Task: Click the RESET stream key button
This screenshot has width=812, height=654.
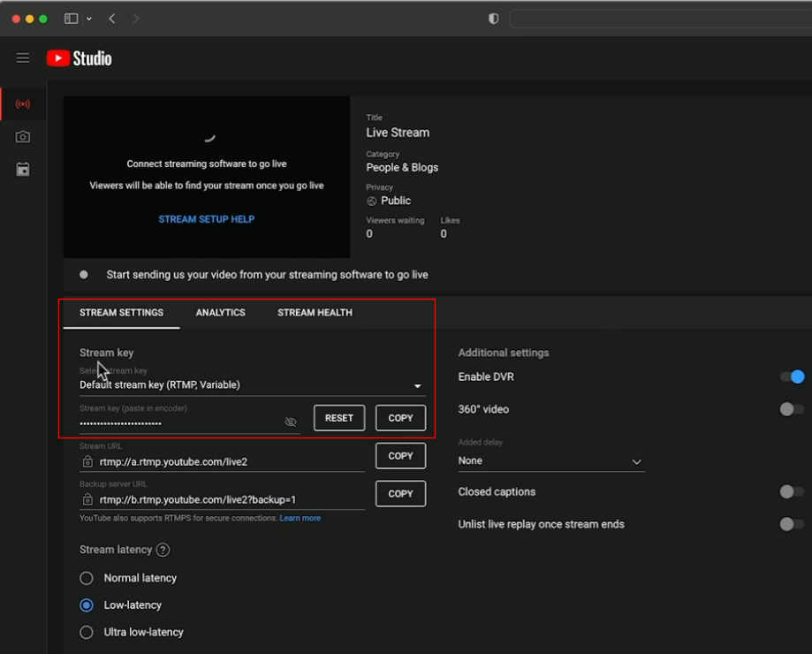Action: click(x=339, y=418)
